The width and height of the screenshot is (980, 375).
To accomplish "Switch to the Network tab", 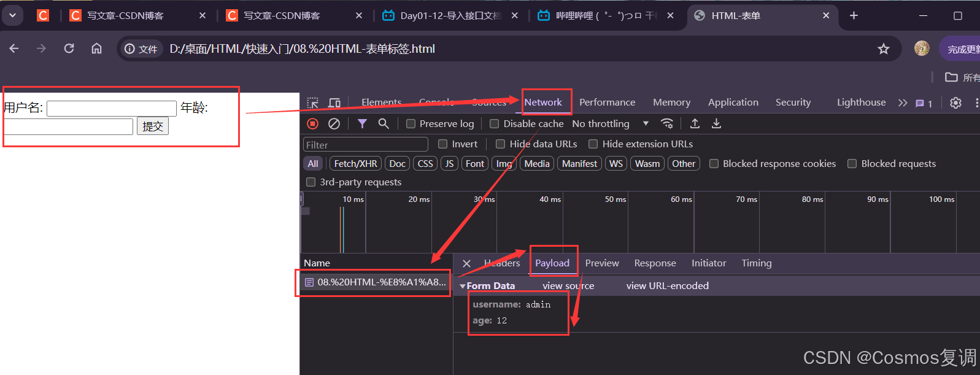I will pyautogui.click(x=543, y=102).
